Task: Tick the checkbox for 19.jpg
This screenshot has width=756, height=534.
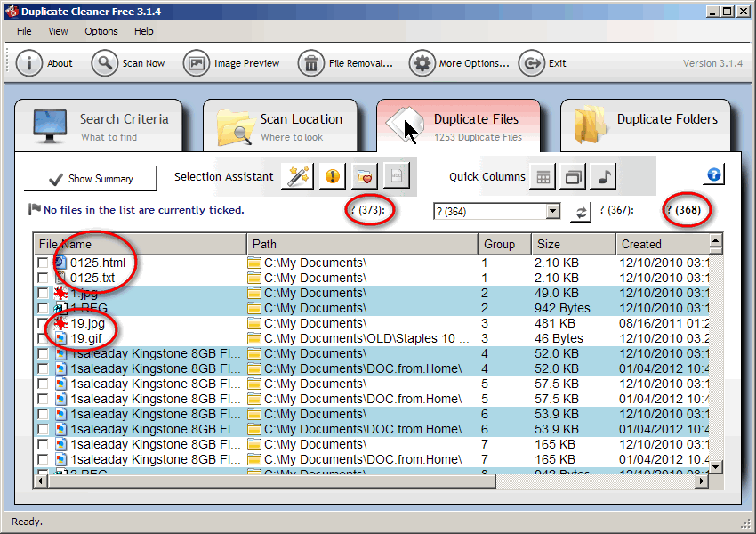Action: click(x=43, y=324)
